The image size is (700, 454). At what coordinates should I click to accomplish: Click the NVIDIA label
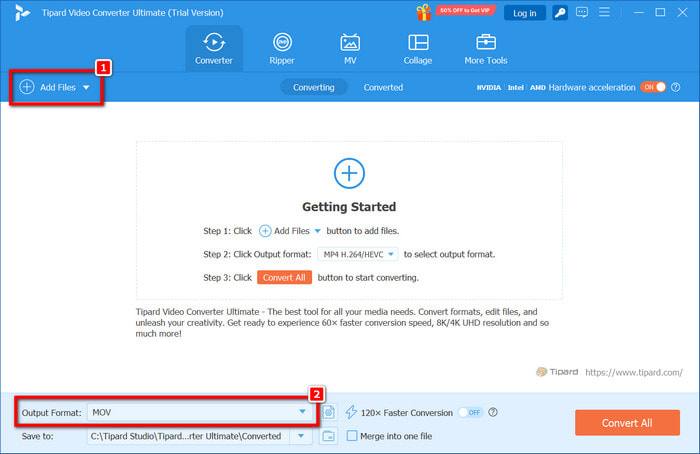click(488, 87)
